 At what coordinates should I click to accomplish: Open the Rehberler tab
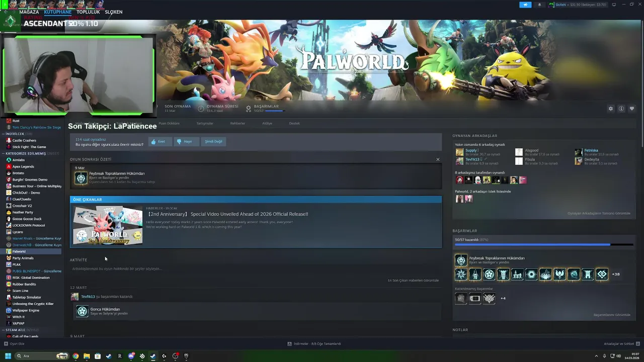[237, 123]
